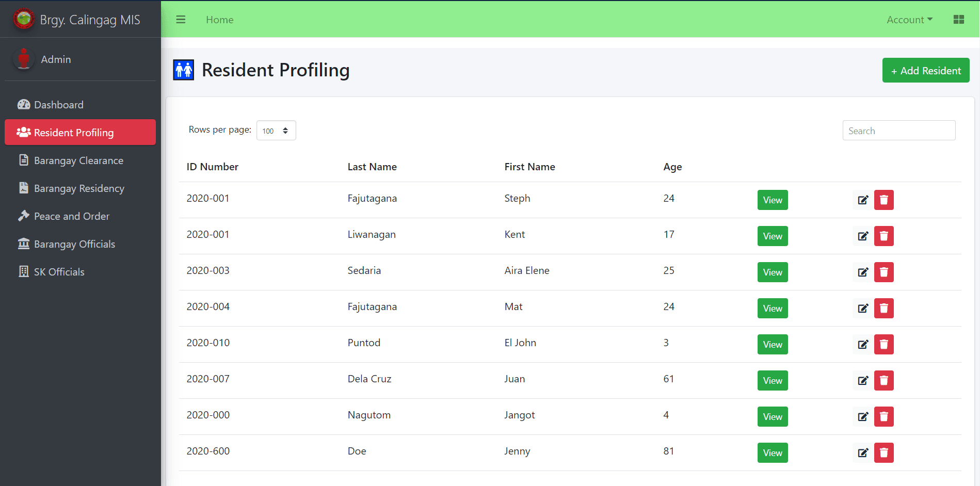Edit the Aira Elene Sedaria row
980x486 pixels.
(x=862, y=272)
